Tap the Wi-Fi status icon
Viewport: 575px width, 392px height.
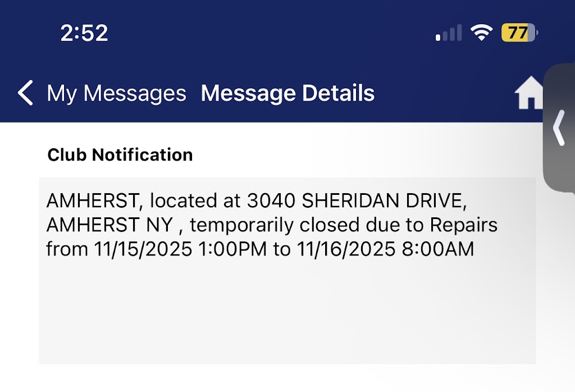coord(482,33)
